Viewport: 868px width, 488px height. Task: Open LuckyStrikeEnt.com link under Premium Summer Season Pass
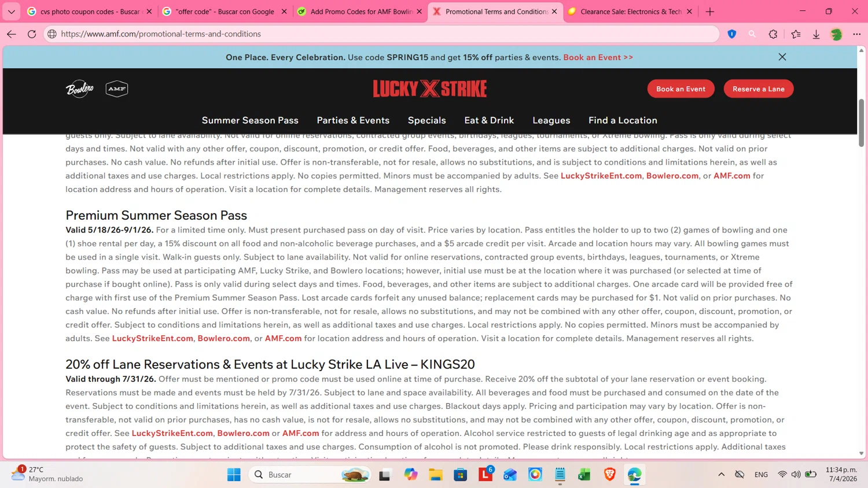(x=152, y=338)
